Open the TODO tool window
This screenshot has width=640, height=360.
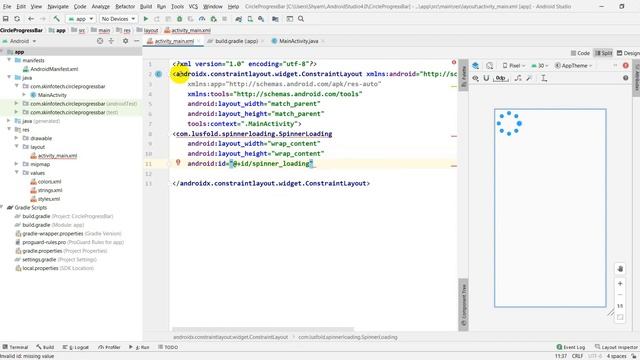(168, 347)
